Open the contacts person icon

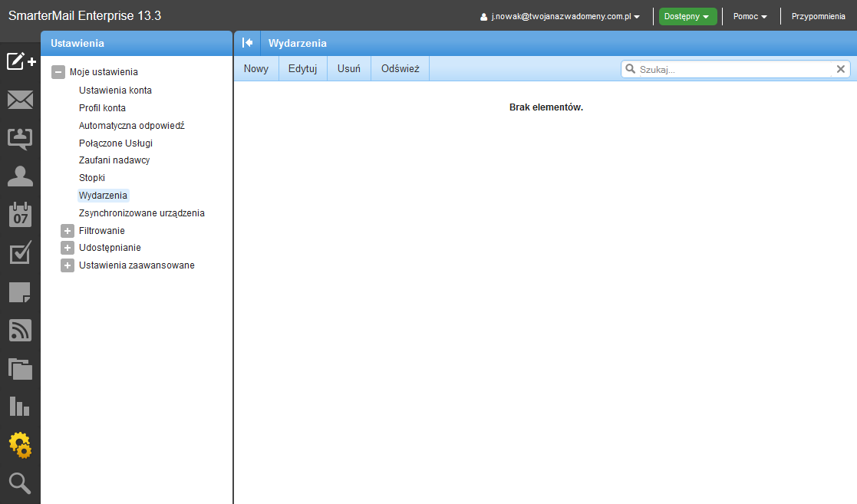tap(20, 176)
